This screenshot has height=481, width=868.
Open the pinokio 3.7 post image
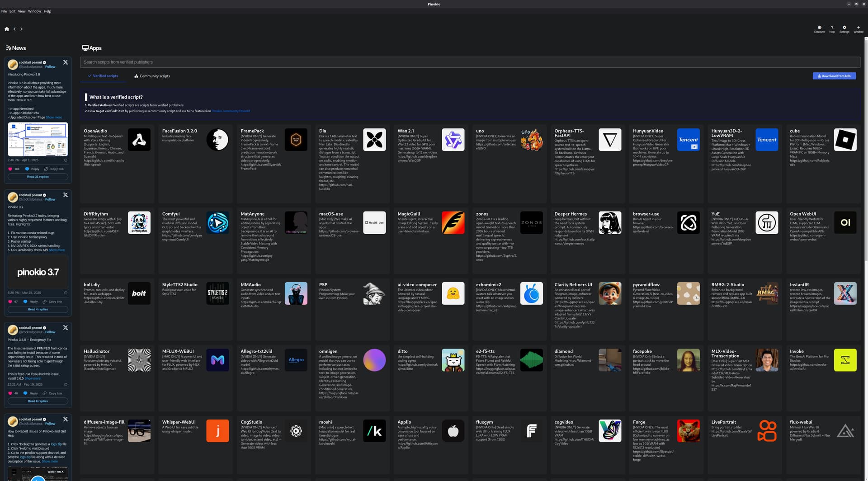(38, 272)
